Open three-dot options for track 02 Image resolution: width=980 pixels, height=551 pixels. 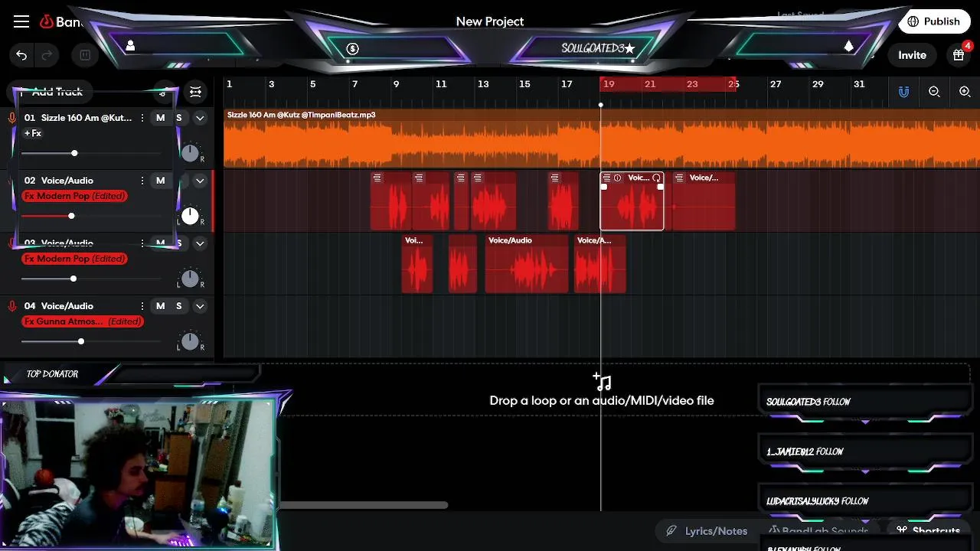(142, 181)
